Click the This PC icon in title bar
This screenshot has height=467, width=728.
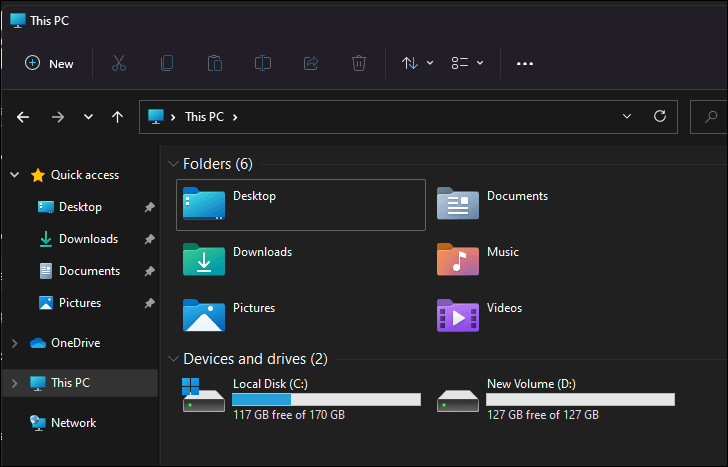coord(18,20)
